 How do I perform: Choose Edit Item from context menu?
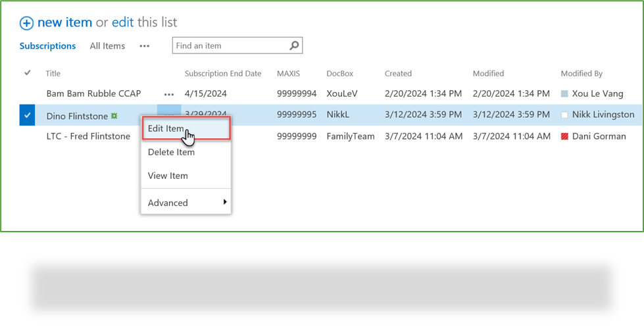186,128
